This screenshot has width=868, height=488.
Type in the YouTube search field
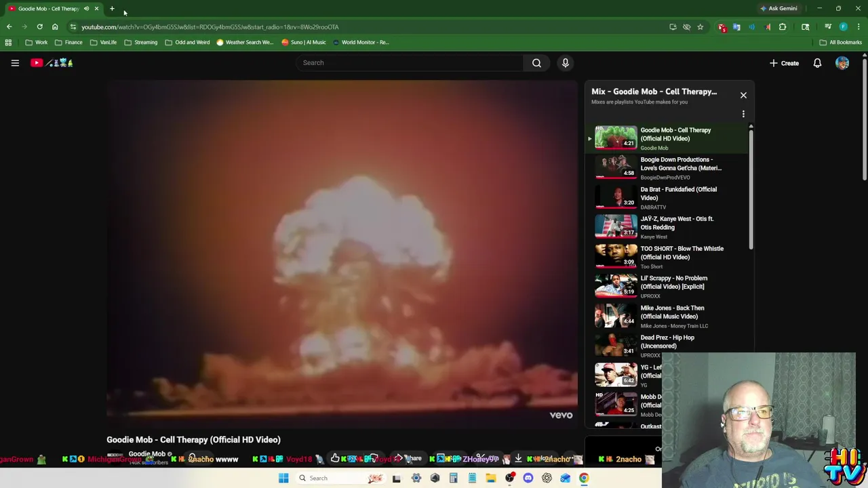(x=409, y=63)
